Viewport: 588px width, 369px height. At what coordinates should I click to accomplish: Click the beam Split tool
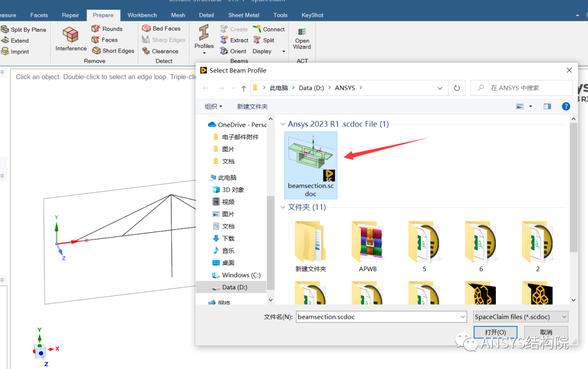click(264, 40)
